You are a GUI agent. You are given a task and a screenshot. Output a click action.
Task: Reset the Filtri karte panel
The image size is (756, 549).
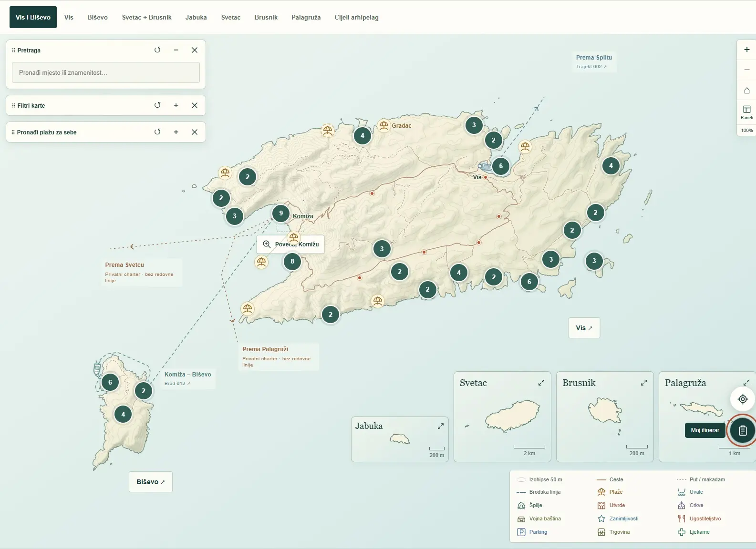click(x=157, y=105)
